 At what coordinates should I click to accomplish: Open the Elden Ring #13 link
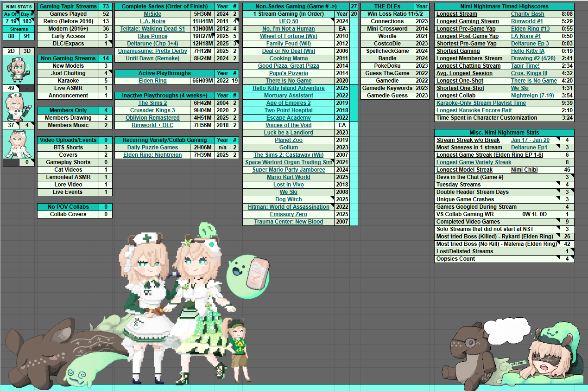(530, 29)
